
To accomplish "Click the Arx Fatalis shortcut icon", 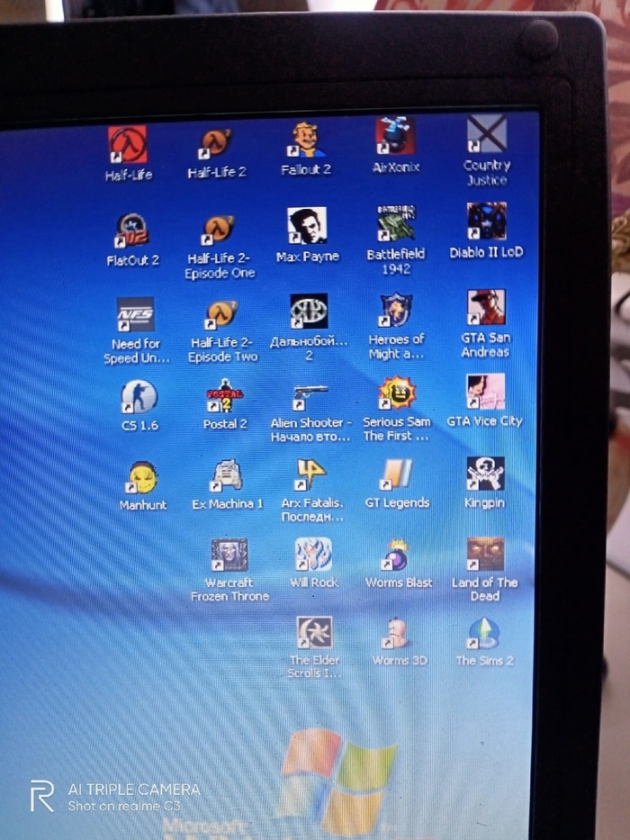I will coord(311,474).
